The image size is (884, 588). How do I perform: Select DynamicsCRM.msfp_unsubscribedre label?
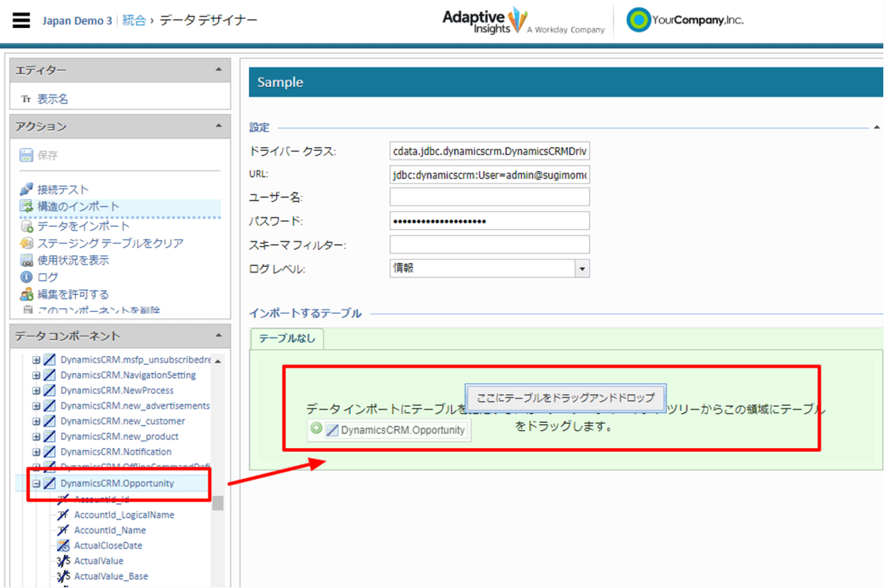pyautogui.click(x=136, y=360)
